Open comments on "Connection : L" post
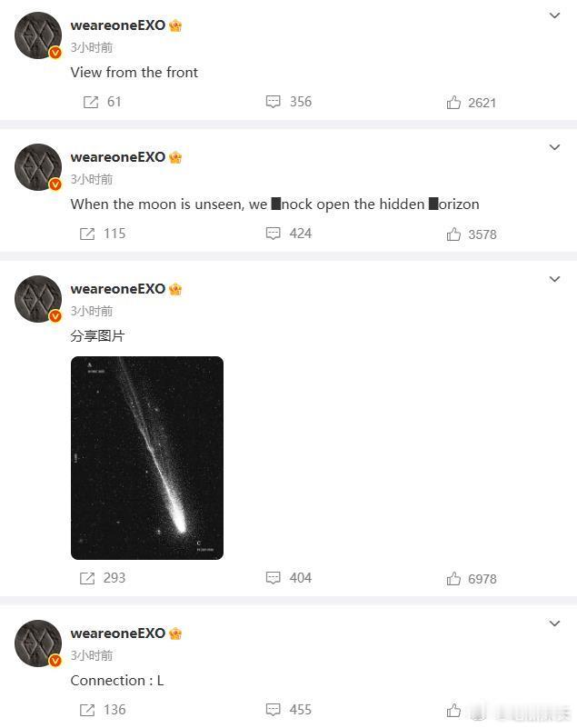Image resolution: width=577 pixels, height=728 pixels. tap(288, 710)
